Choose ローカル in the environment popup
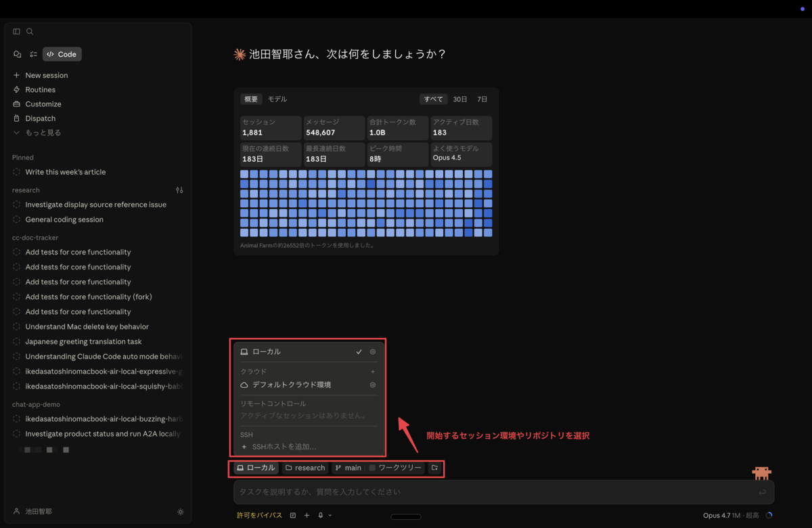 [309, 352]
